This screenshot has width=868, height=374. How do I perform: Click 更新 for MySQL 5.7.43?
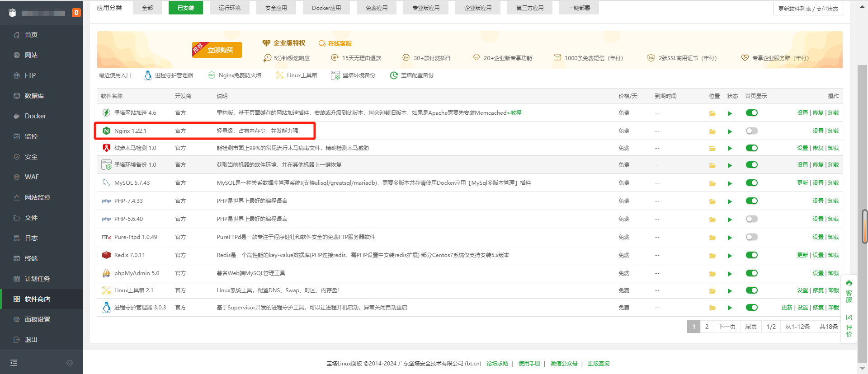coord(802,183)
